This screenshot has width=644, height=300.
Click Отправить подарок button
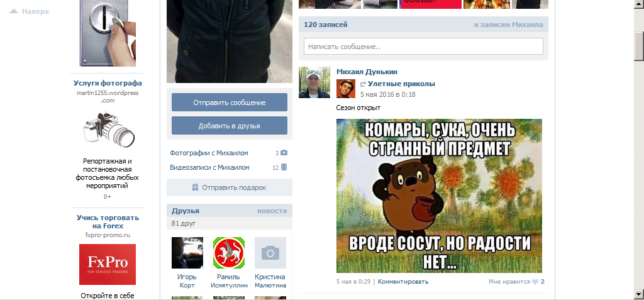[x=229, y=187]
